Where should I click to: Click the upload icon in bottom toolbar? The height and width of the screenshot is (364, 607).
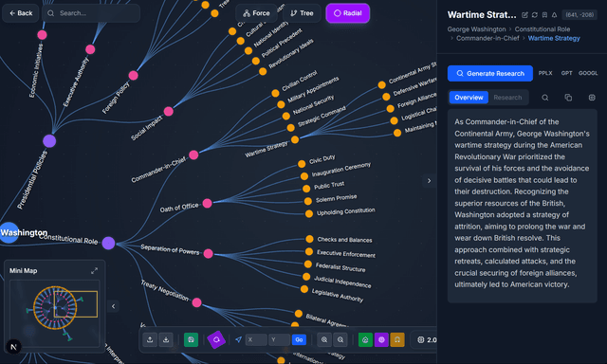click(x=150, y=339)
